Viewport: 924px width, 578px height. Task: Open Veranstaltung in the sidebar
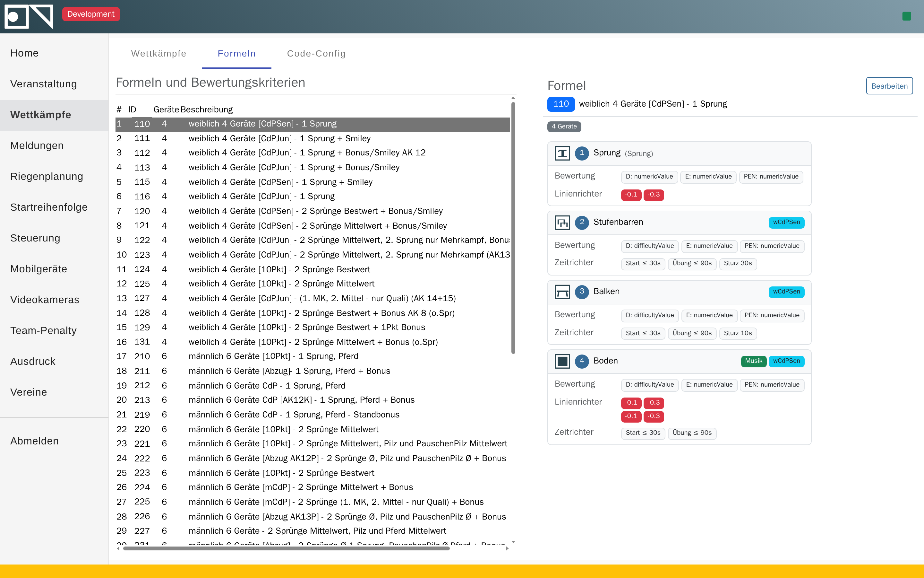tap(54, 84)
